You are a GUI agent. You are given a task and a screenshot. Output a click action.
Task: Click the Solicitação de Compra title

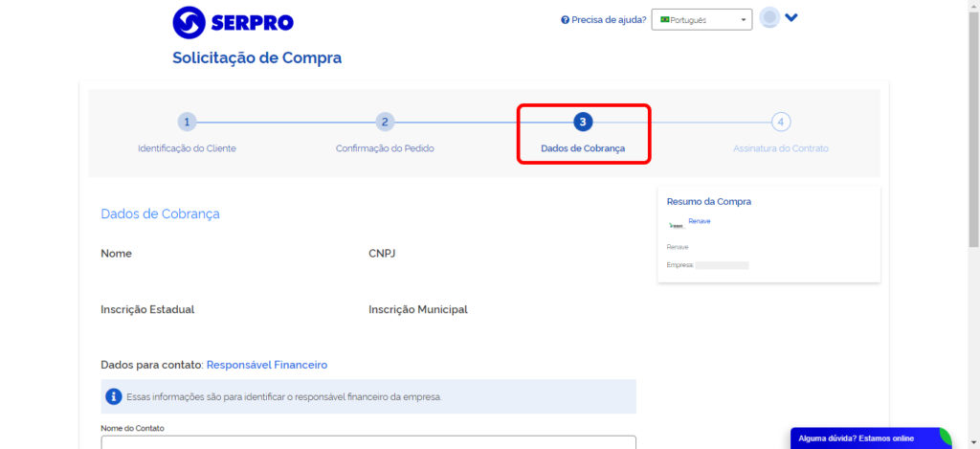click(256, 58)
